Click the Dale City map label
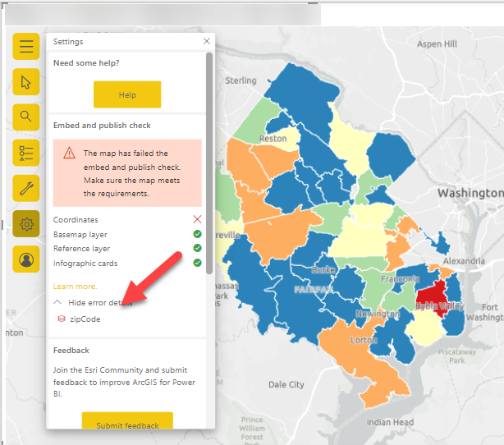 coord(286,384)
